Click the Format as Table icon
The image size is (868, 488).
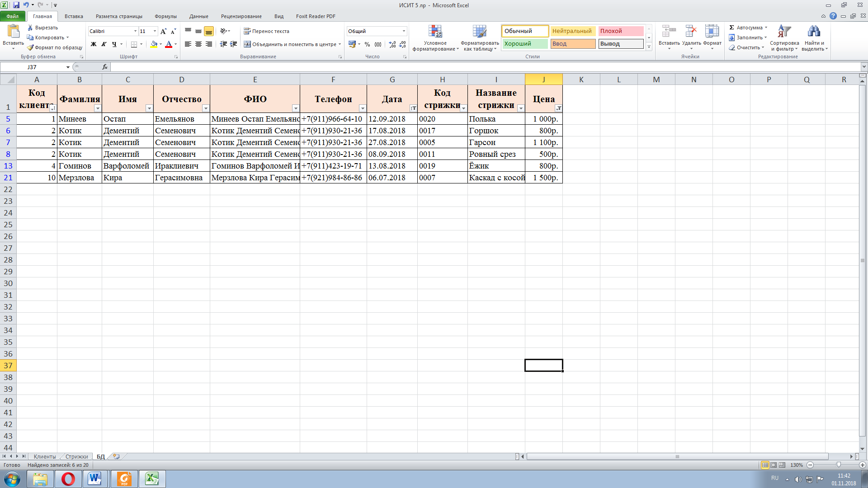pos(479,32)
